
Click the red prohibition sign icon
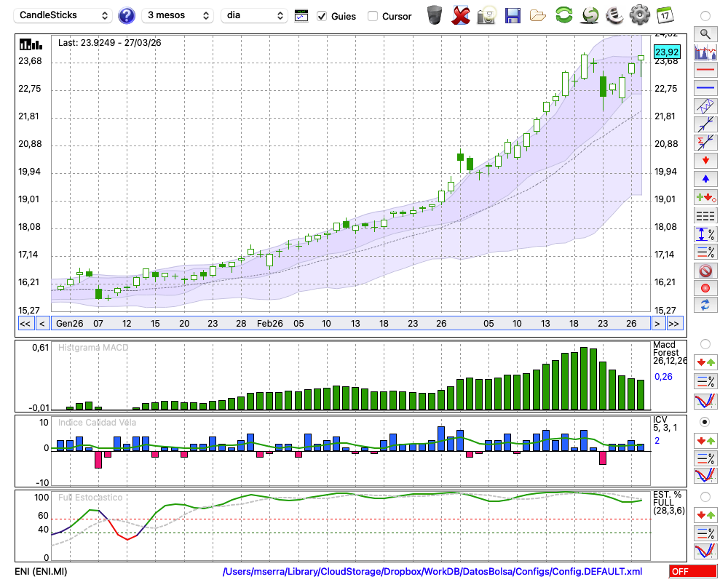705,271
